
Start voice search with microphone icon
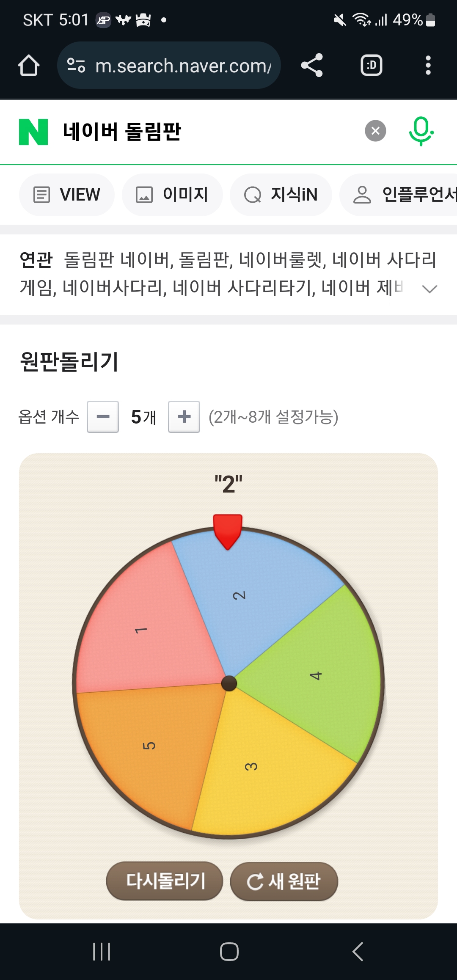pyautogui.click(x=421, y=131)
